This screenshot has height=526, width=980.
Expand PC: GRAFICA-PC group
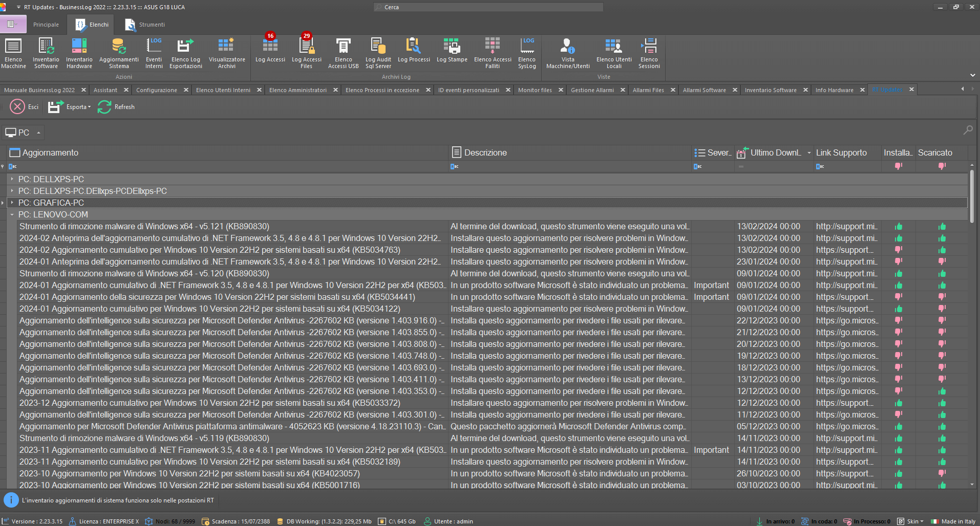tap(12, 203)
